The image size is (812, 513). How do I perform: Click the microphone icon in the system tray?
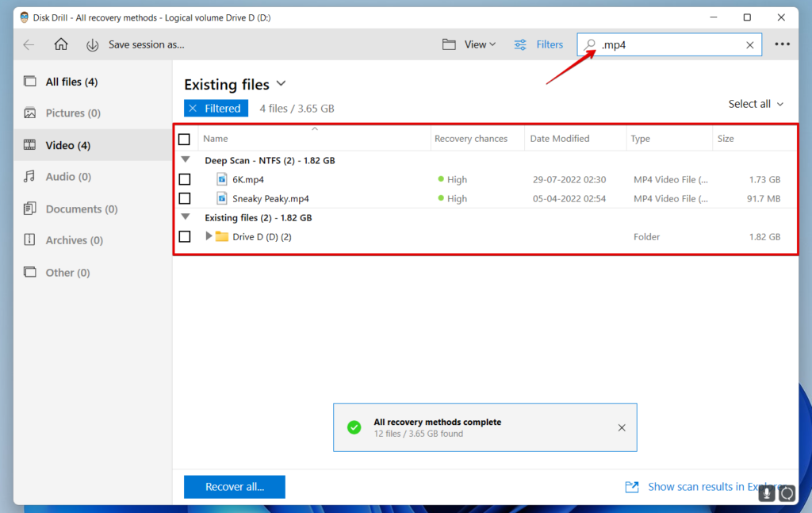tap(766, 492)
